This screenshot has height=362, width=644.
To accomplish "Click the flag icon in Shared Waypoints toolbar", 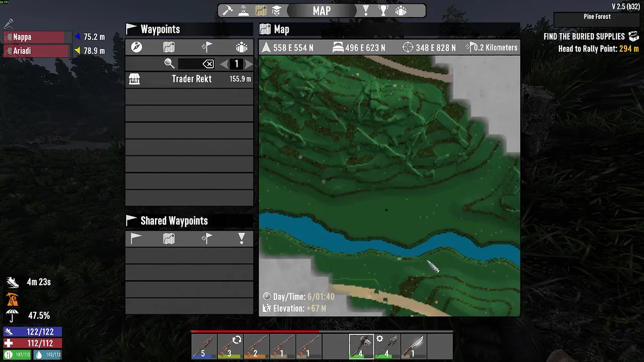I will point(136,238).
